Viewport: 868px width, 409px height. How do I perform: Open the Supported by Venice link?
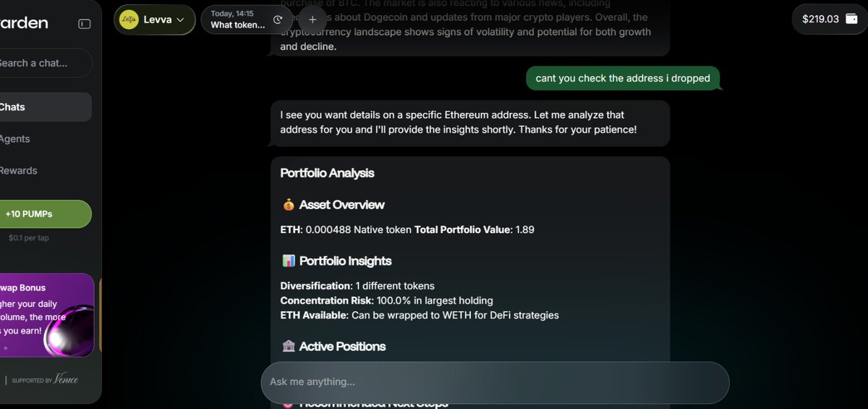[x=45, y=379]
